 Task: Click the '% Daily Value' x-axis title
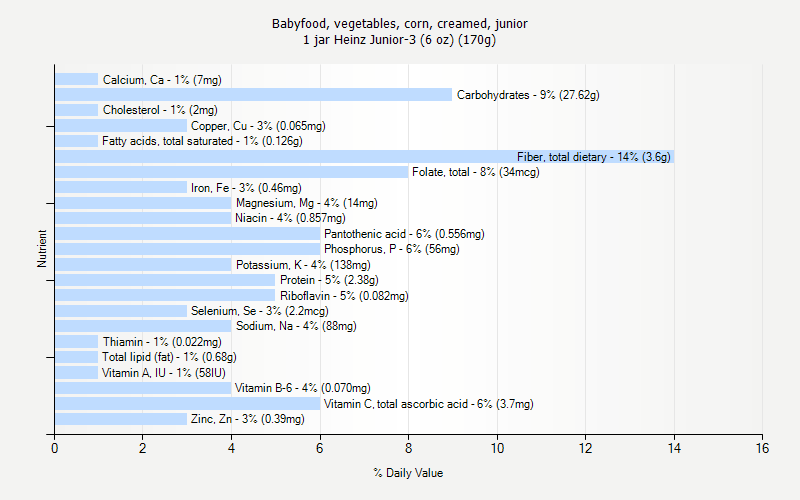pyautogui.click(x=408, y=473)
